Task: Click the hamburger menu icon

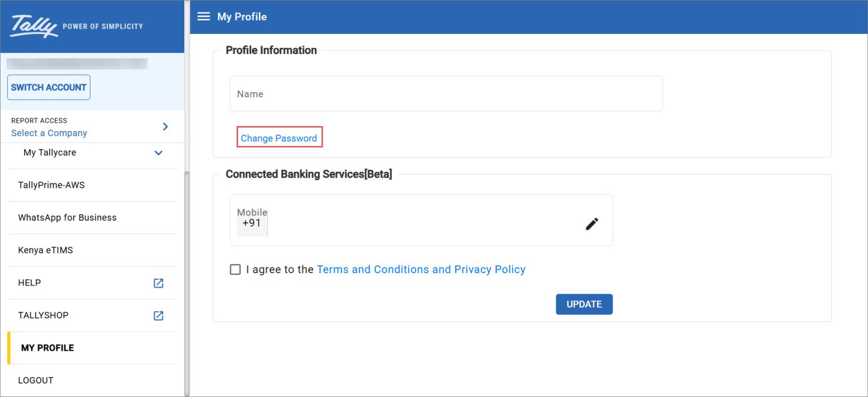Action: (203, 16)
